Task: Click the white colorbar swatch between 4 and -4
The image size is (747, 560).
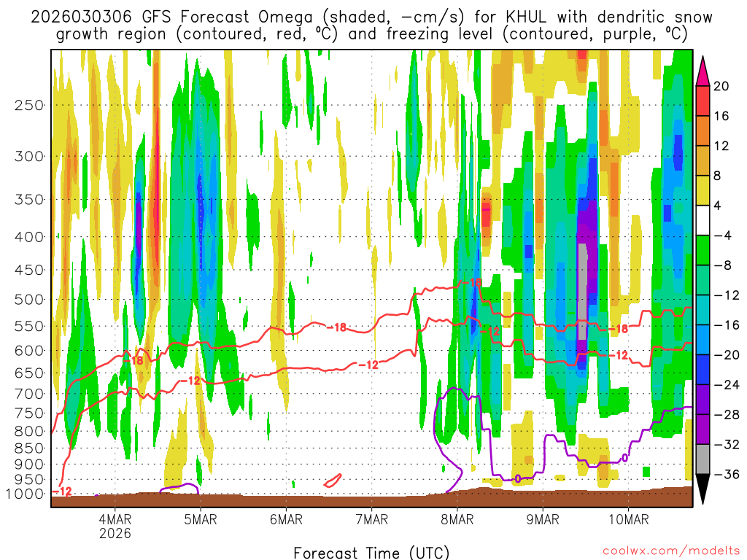Action: 703,220
